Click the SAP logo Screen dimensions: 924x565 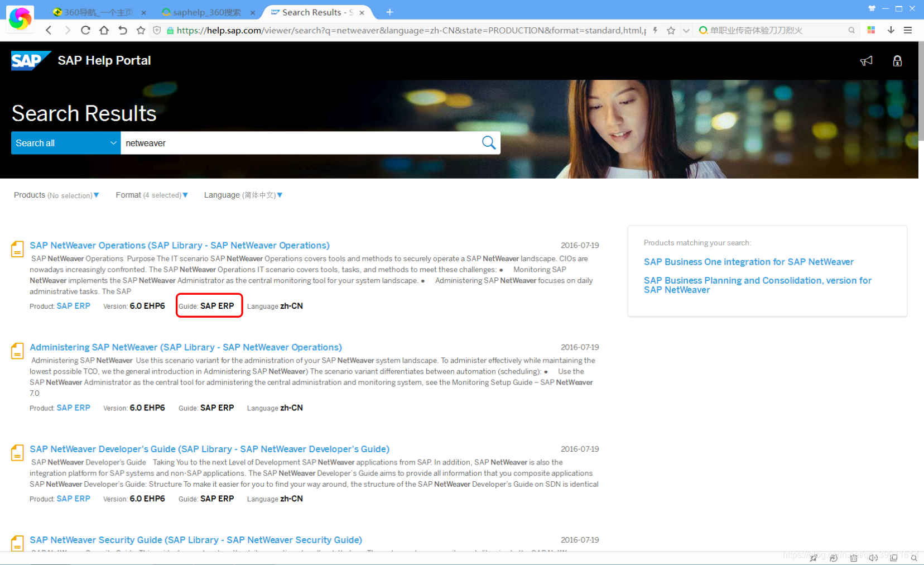click(31, 60)
